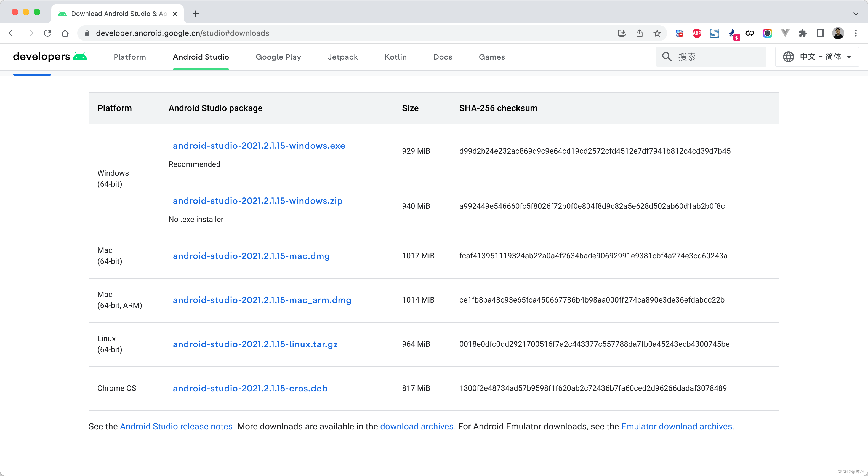Go back to the previous page
Screen dimensions: 868x476
coord(12,33)
